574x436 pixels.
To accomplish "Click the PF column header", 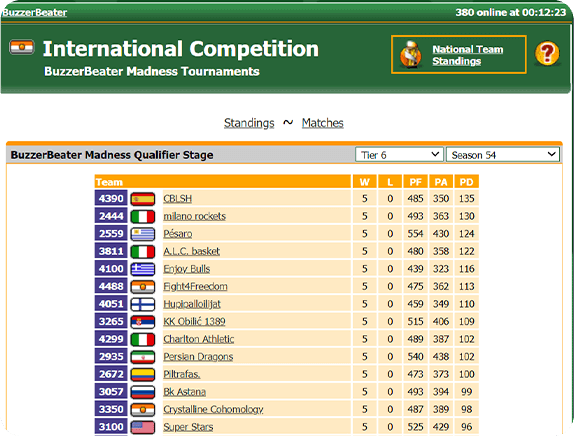I will point(415,182).
